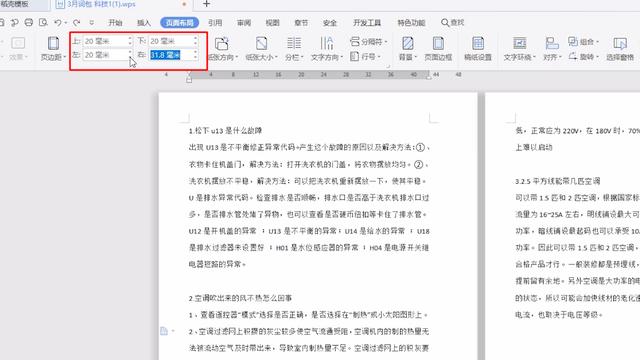Adjust the right margin stepper arrows

(196, 55)
